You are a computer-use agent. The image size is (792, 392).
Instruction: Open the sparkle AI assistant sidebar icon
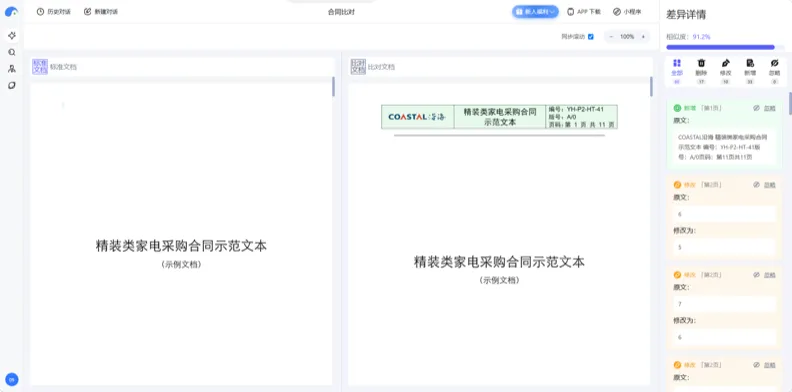pyautogui.click(x=12, y=35)
